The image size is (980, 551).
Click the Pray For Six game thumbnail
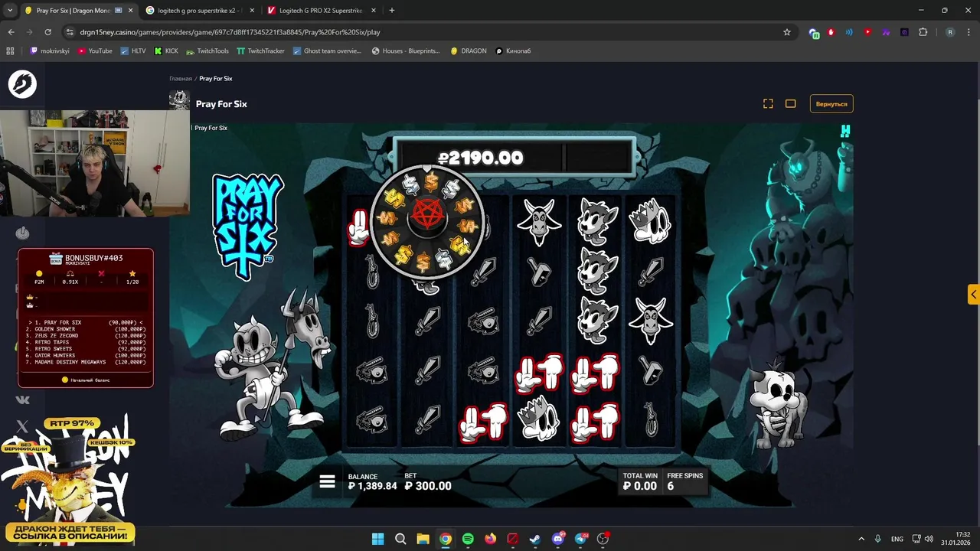click(179, 100)
